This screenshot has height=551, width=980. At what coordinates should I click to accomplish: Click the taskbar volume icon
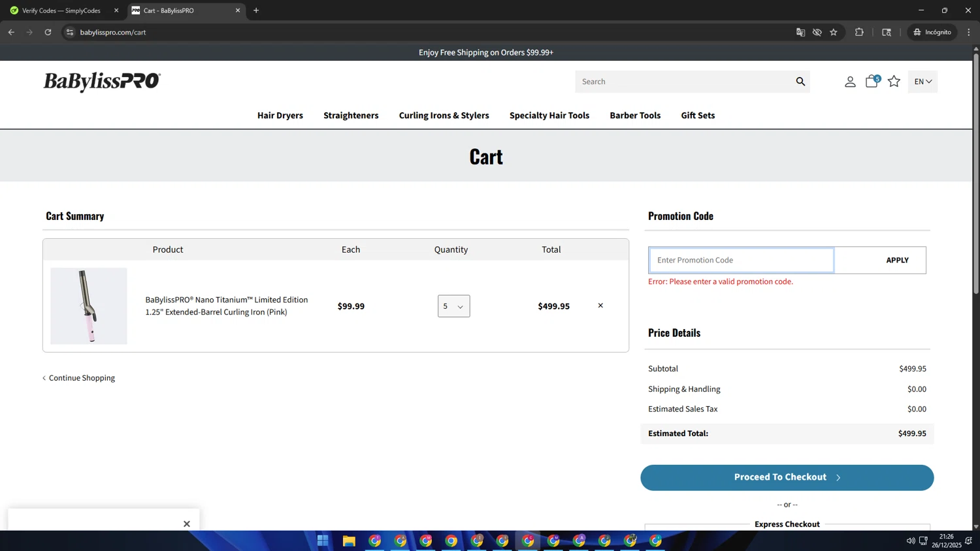coord(910,541)
